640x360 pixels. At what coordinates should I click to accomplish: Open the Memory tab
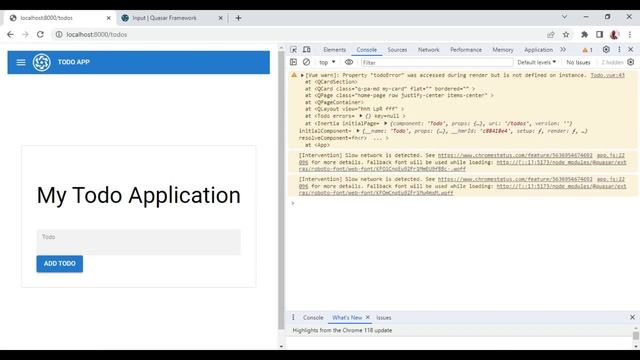pos(503,50)
